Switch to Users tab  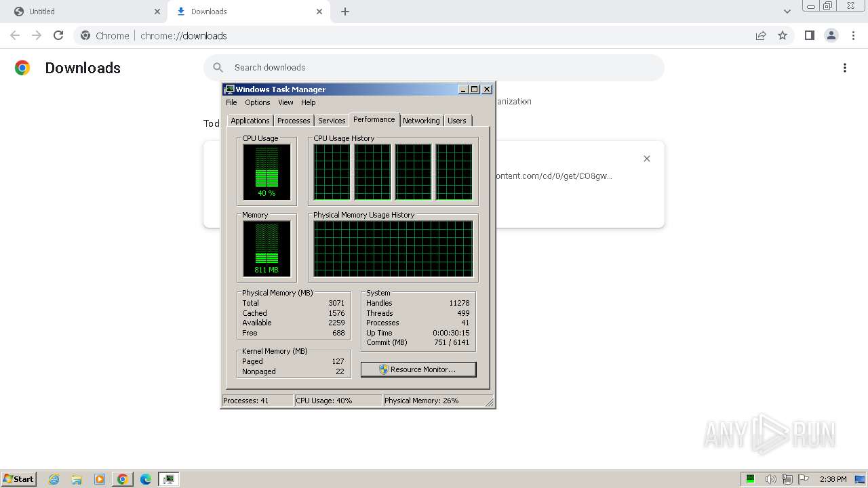tap(457, 121)
